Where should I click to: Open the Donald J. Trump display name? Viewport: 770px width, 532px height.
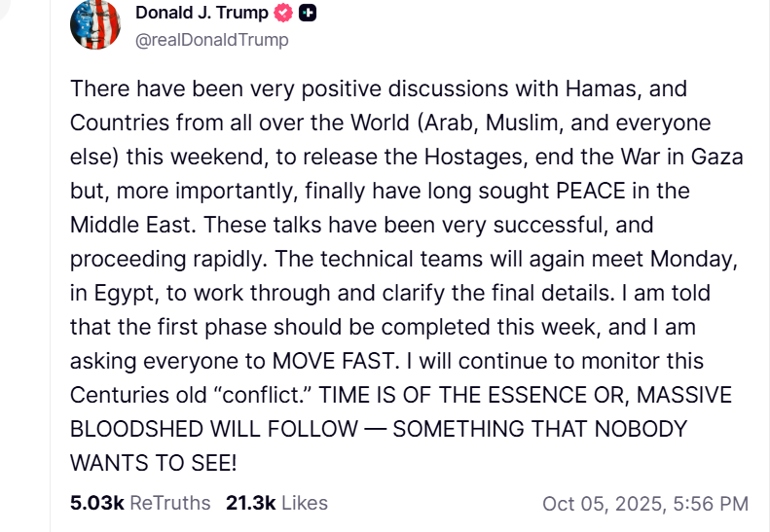(202, 14)
